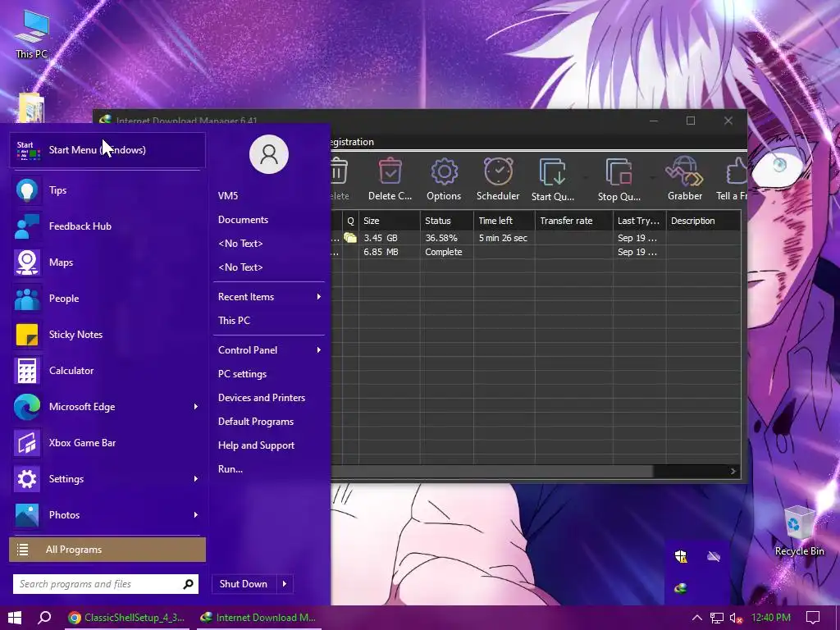The image size is (840, 630).
Task: Launch Feedback Hub app
Action: [107, 226]
